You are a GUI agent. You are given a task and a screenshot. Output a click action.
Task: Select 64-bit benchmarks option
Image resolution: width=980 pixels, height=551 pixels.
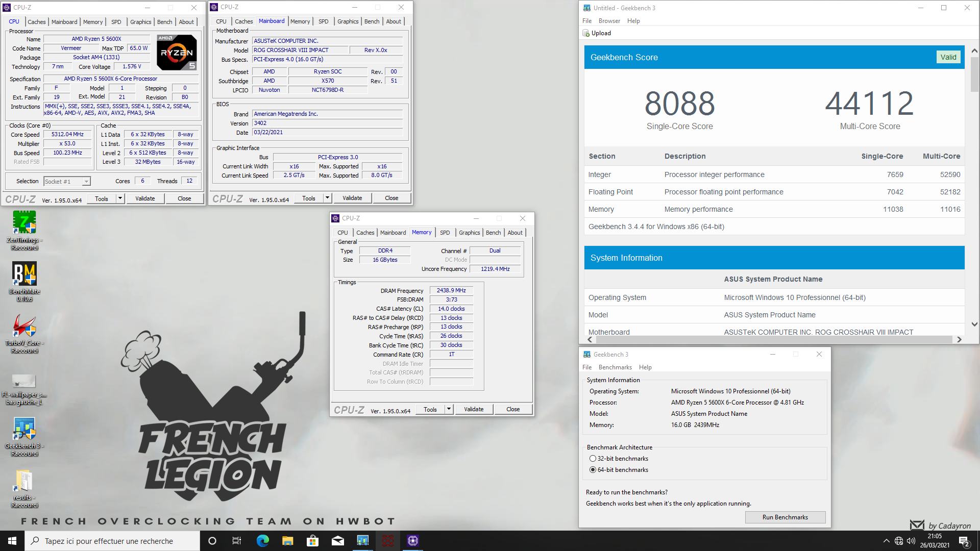(619, 470)
